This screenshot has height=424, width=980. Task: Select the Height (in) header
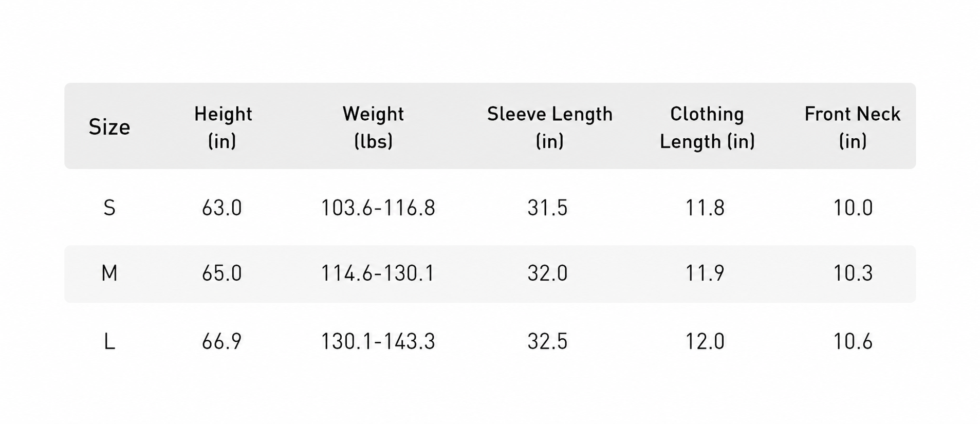pyautogui.click(x=223, y=127)
